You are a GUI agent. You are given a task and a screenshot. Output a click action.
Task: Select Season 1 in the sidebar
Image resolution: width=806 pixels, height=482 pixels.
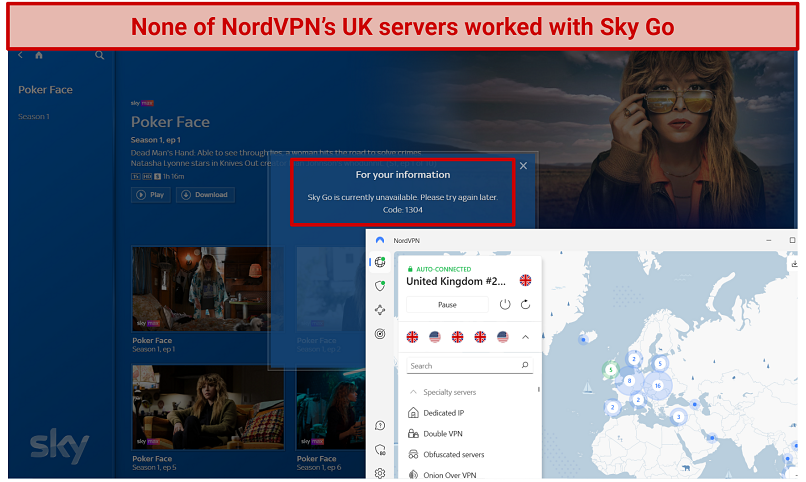click(x=34, y=117)
